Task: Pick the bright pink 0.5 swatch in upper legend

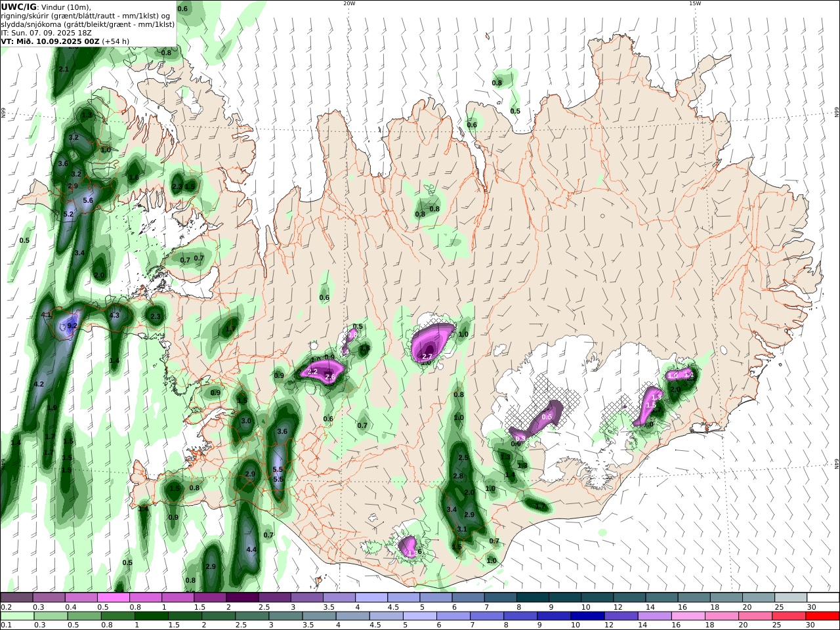Action: [113, 597]
